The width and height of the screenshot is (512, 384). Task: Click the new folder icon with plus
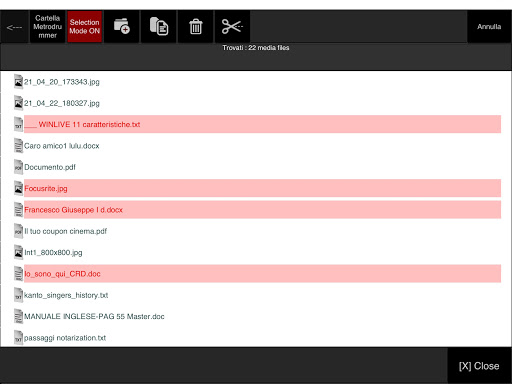(122, 26)
